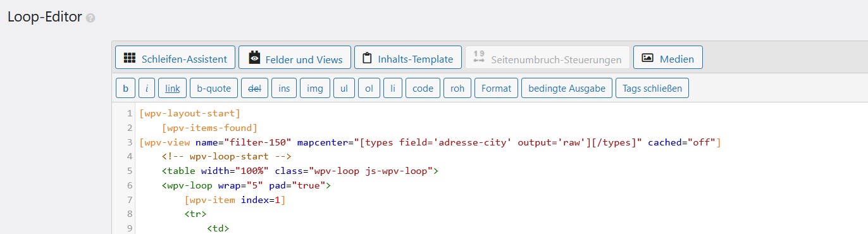Insert an image with img quicktag
This screenshot has width=868, height=234.
[315, 88]
